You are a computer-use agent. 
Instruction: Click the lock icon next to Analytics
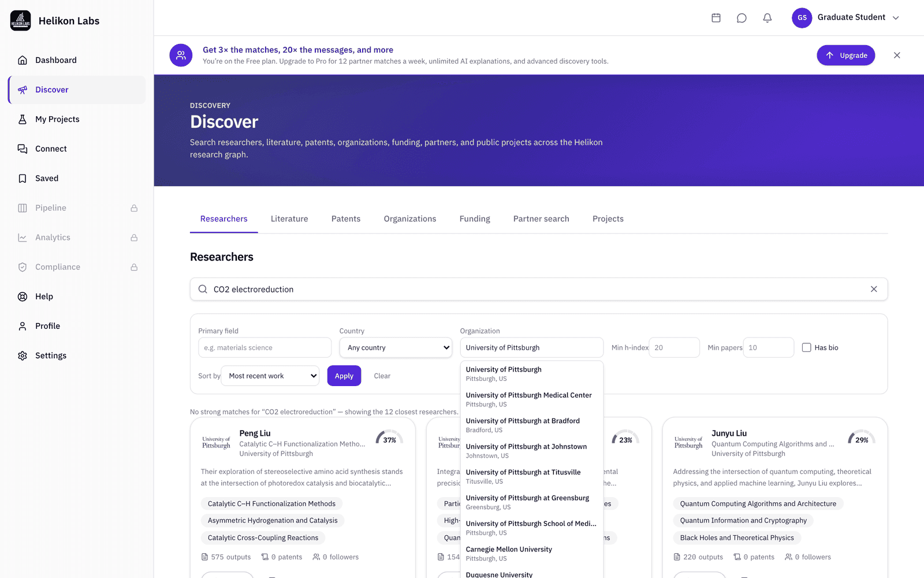point(134,238)
